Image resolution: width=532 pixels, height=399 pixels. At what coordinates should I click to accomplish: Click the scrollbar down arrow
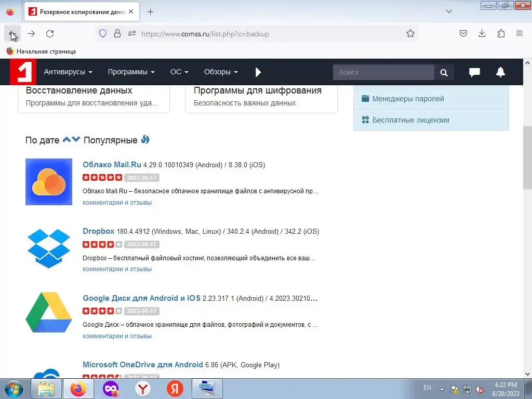527,374
